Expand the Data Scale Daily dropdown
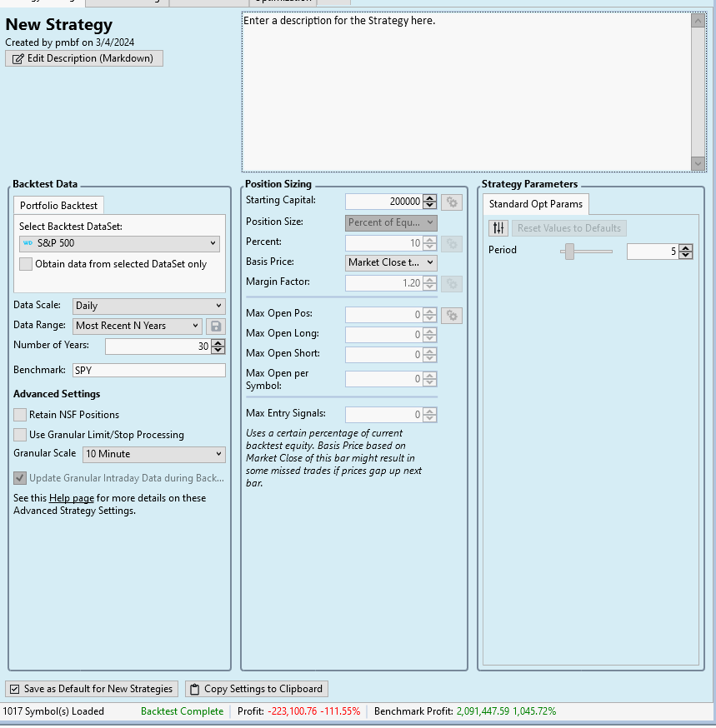Viewport: 716px width, 728px height. (x=149, y=306)
